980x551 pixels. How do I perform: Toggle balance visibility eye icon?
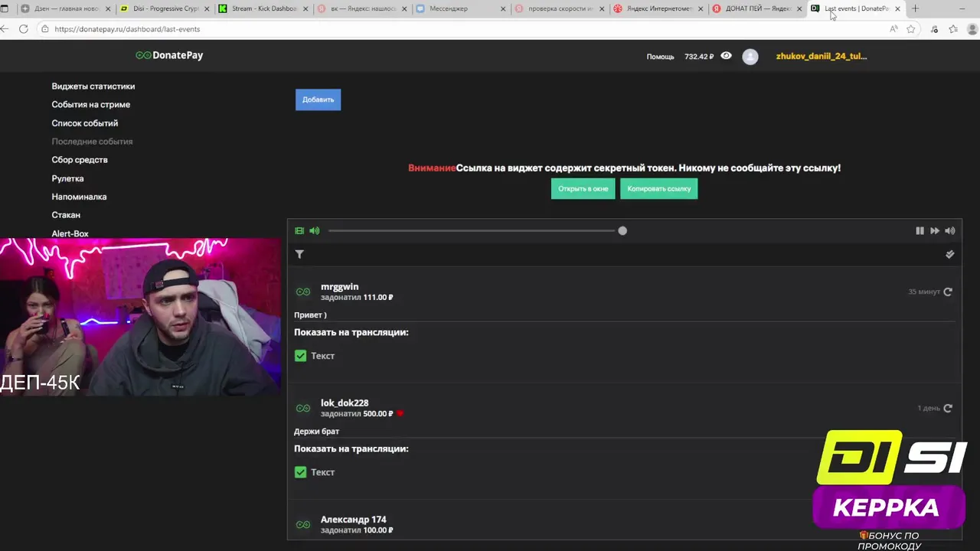coord(726,56)
